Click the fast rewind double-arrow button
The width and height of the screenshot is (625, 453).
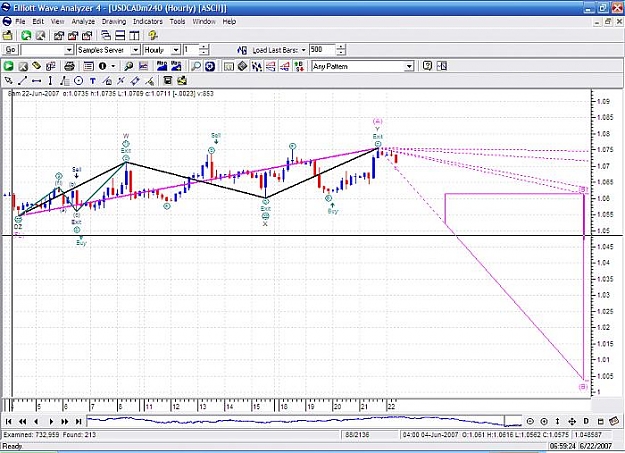[22, 421]
